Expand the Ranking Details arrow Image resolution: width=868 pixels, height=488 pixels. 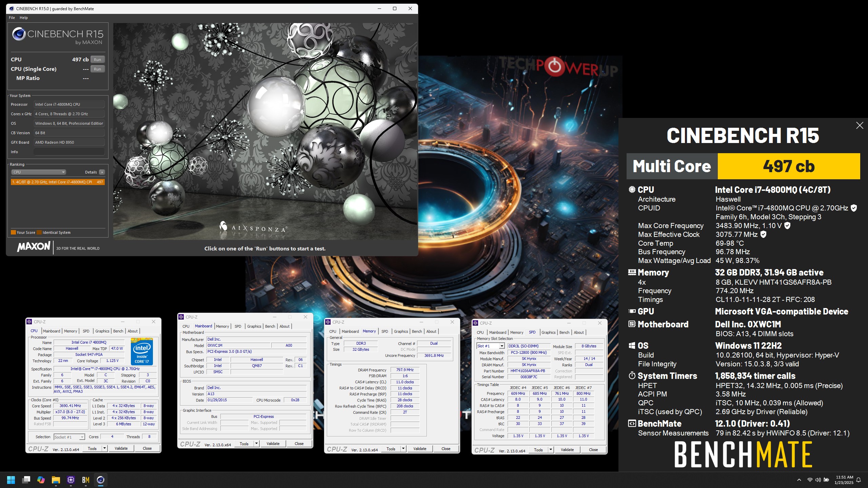(102, 172)
